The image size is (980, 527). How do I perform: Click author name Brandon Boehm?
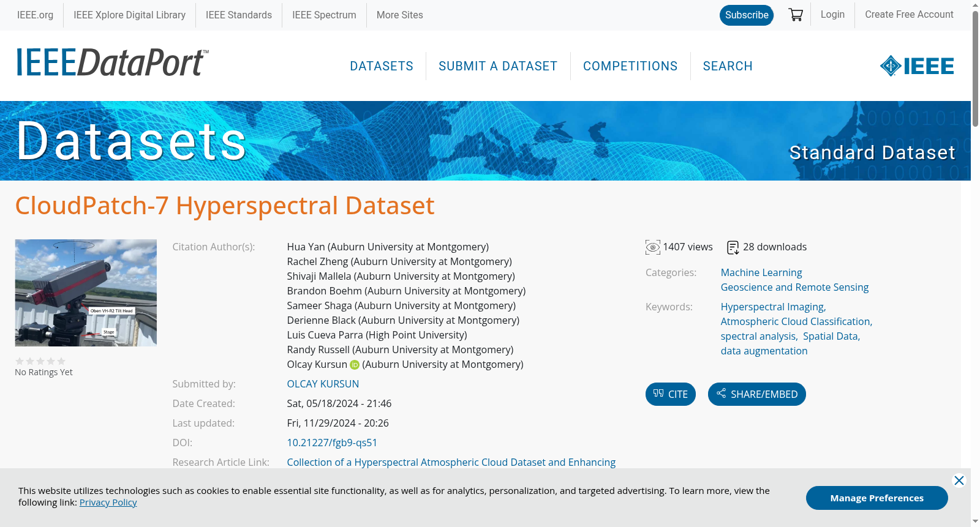click(325, 291)
